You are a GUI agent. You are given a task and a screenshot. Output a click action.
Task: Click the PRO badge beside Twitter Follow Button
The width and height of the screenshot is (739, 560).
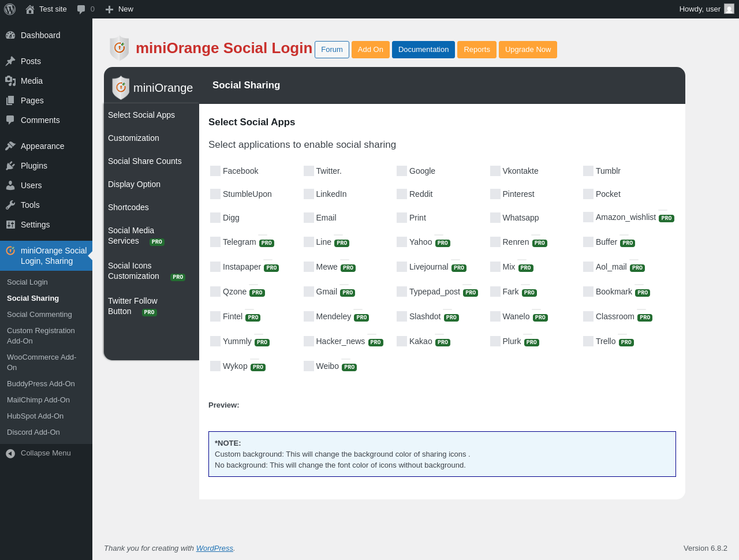click(150, 312)
